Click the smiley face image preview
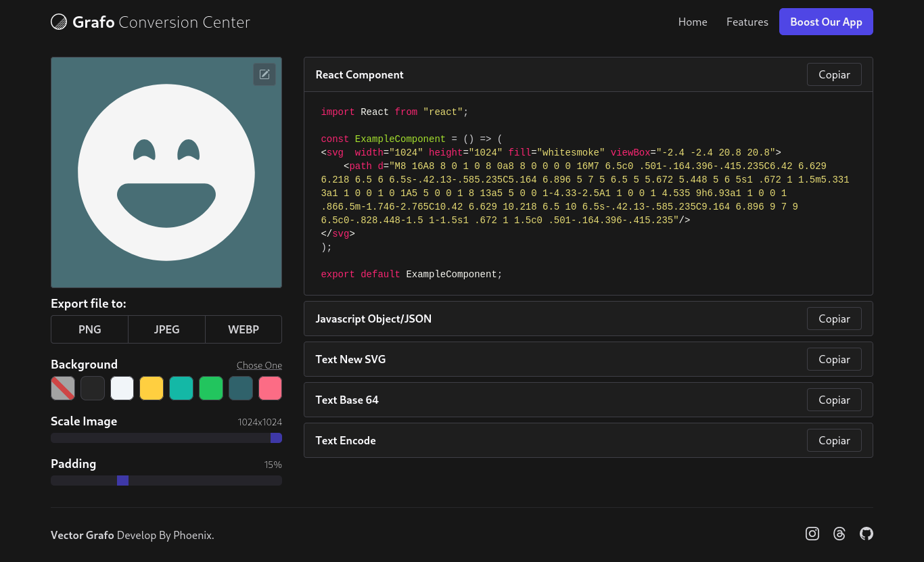This screenshot has height=562, width=924. click(x=166, y=172)
